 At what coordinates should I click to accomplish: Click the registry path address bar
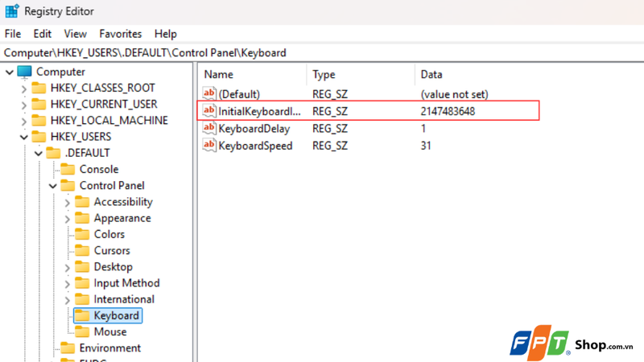[322, 53]
